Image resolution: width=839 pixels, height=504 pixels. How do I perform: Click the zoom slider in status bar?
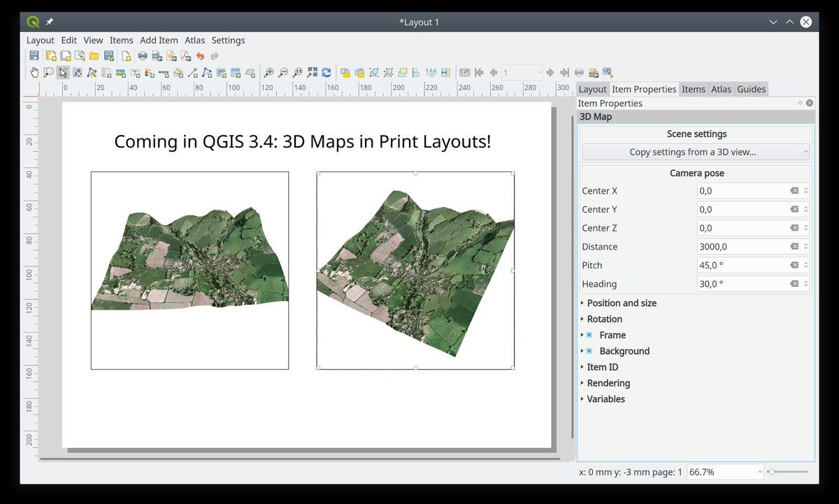pyautogui.click(x=788, y=472)
